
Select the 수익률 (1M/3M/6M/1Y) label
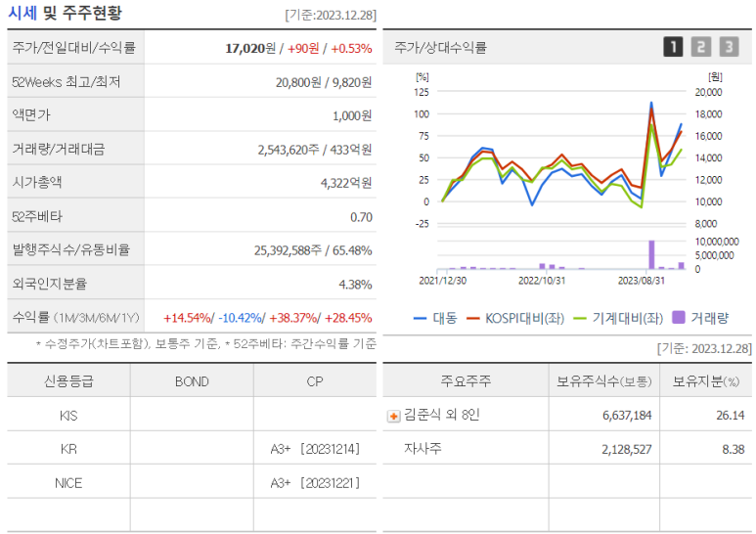click(75, 317)
